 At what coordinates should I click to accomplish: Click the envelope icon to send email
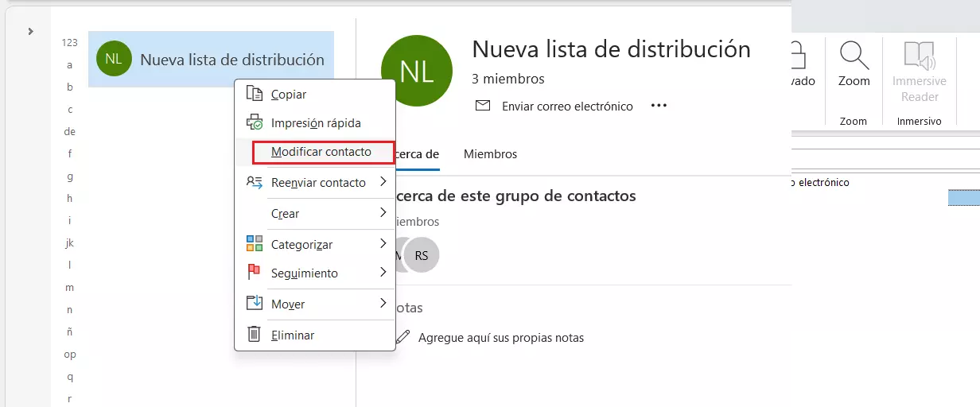[x=482, y=106]
